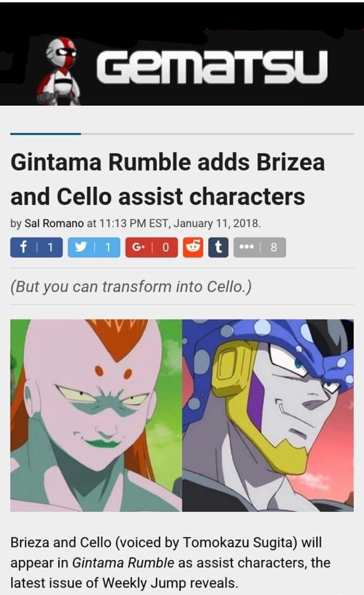Click the Gintama Rumble italic text in body
Image resolution: width=364 pixels, height=595 pixels.
pyautogui.click(x=123, y=562)
